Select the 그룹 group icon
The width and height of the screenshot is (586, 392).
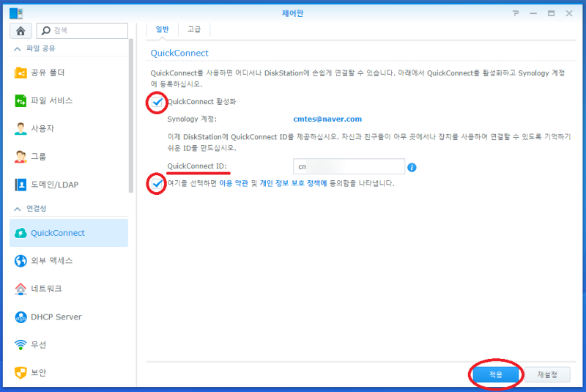click(x=21, y=157)
